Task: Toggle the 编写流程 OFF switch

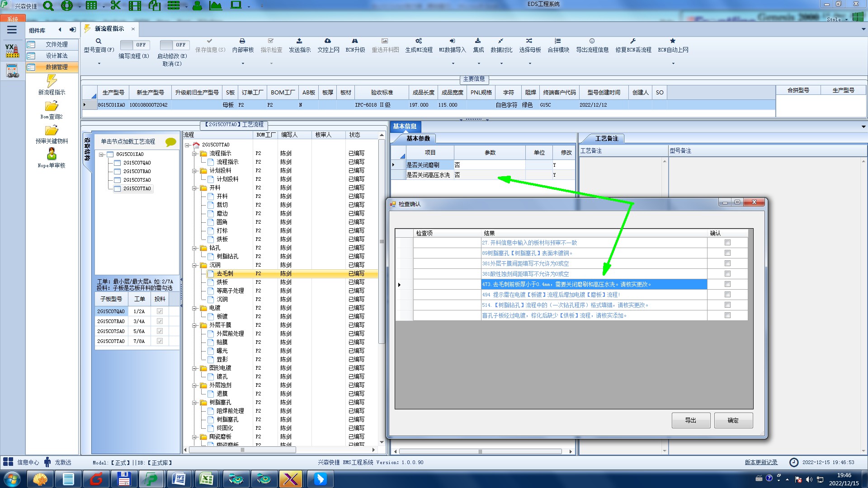Action: point(134,45)
